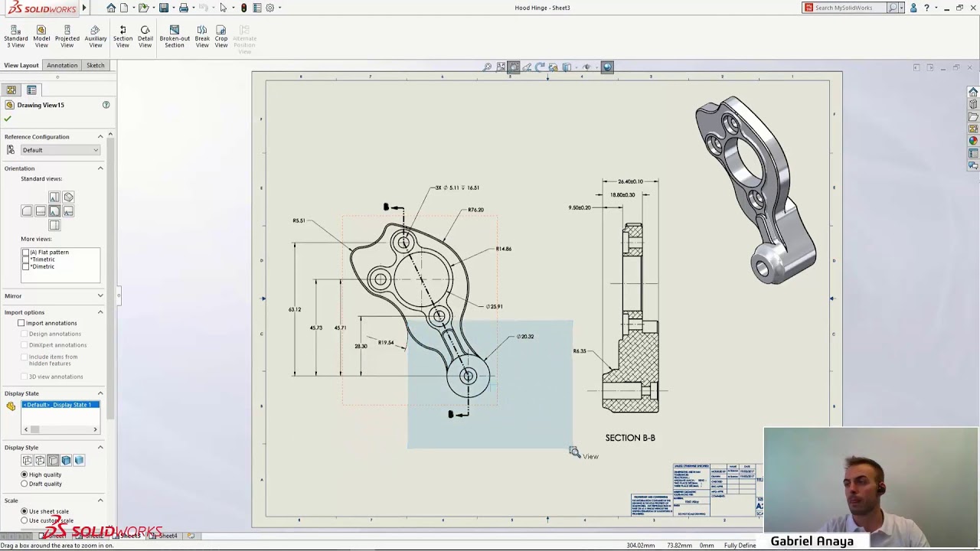Viewport: 980px width, 551px height.
Task: Select Use custom scale option
Action: click(x=24, y=520)
